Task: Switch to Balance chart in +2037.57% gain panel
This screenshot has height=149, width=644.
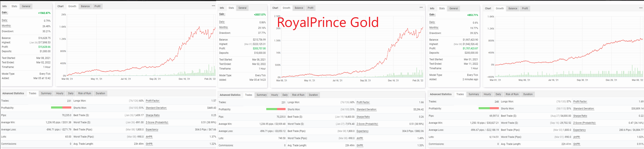Action: 299,8
